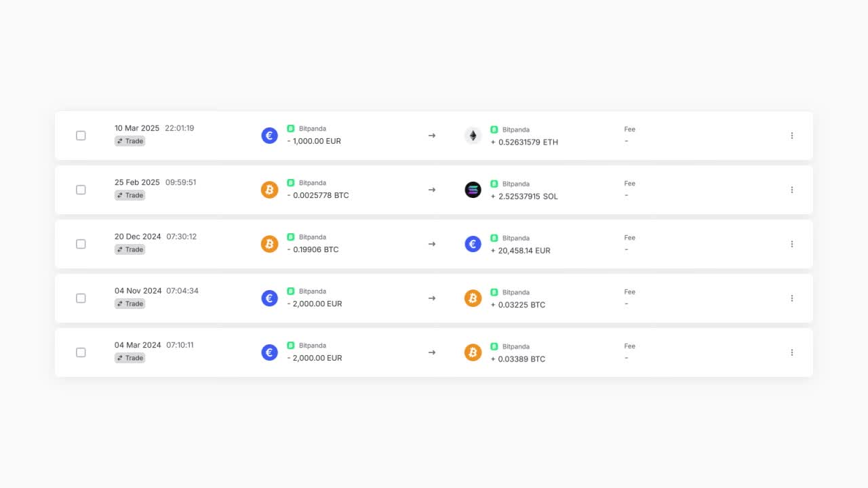Click the amount - 1,000.00 EUR
The image size is (868, 488).
(x=314, y=141)
